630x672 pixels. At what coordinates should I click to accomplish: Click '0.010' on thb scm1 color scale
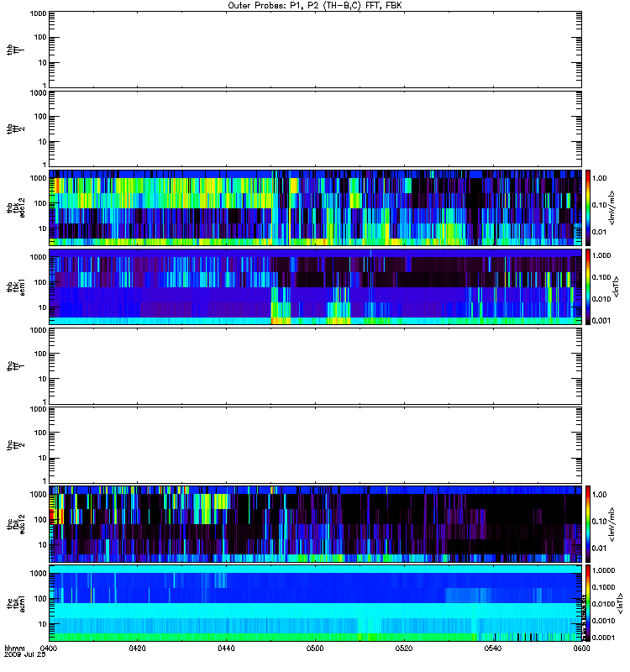601,299
